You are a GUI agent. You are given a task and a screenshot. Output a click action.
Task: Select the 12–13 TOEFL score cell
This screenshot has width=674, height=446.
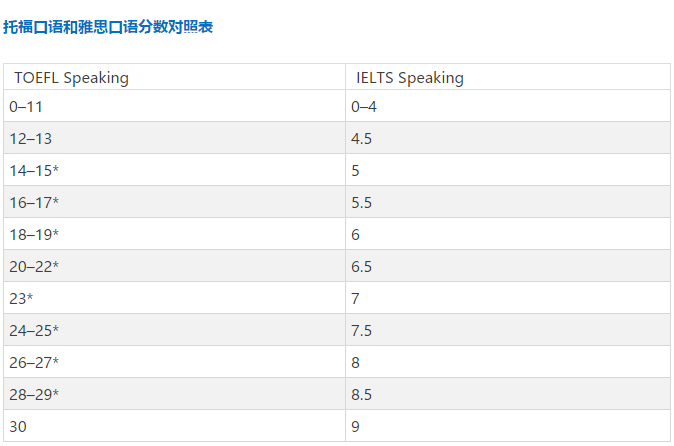click(30, 138)
